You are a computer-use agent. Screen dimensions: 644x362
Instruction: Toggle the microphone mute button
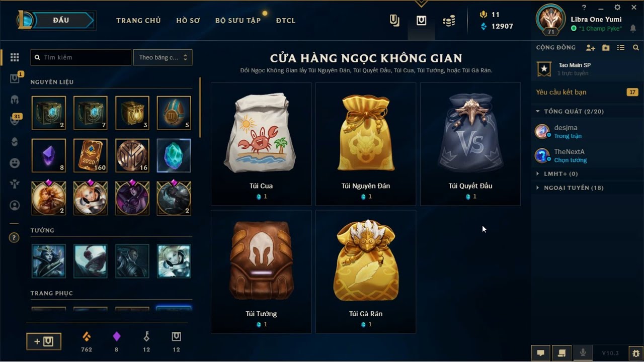pos(583,353)
